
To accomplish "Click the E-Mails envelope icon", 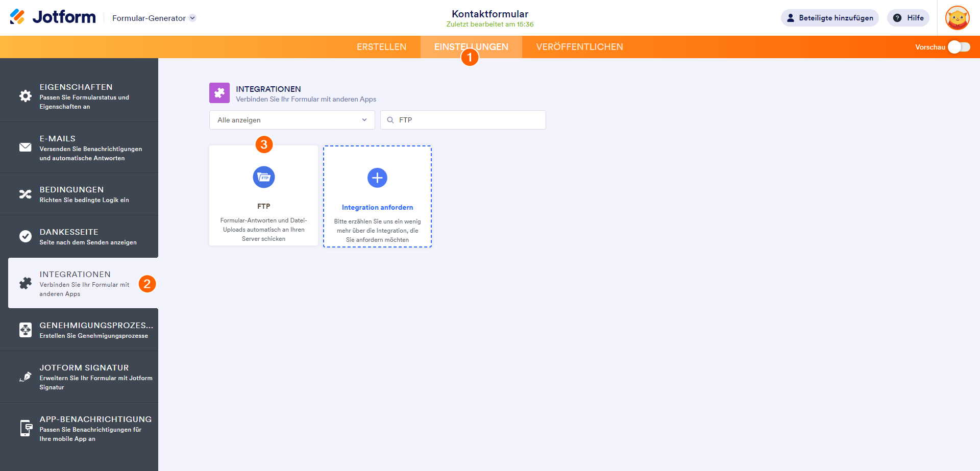I will (26, 147).
